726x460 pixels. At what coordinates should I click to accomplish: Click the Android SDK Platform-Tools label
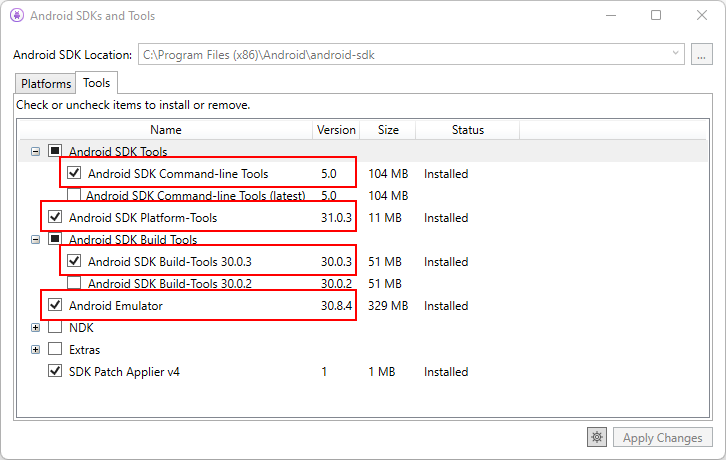click(143, 218)
